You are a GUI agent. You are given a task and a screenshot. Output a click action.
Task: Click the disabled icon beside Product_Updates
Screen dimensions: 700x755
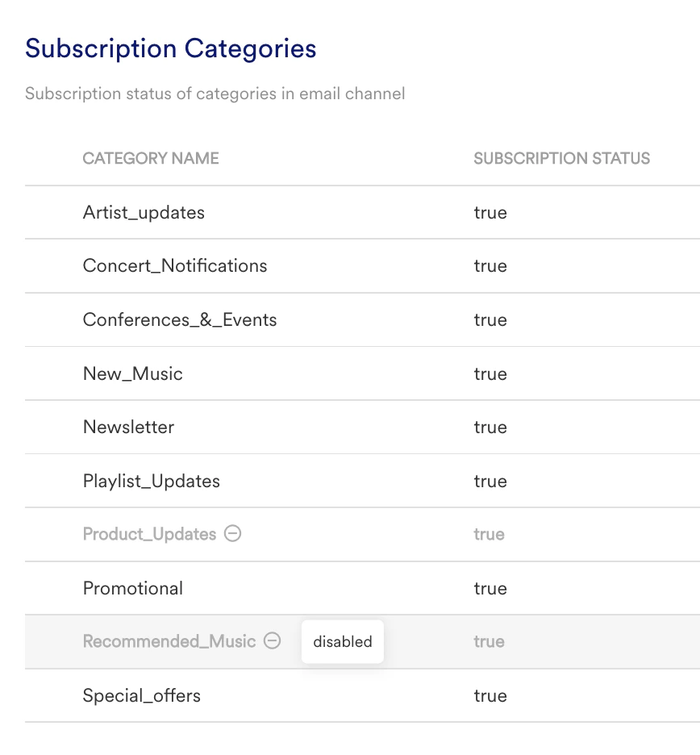click(232, 534)
